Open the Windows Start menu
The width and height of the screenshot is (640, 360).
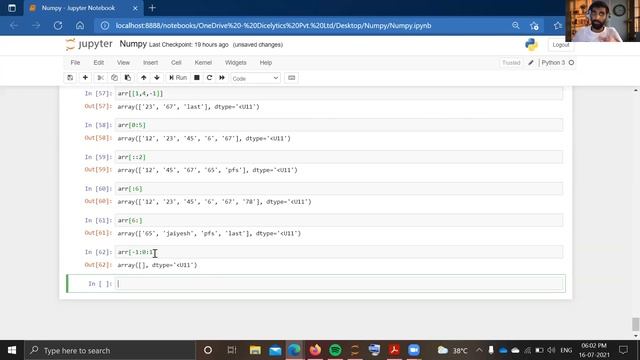pyautogui.click(x=12, y=350)
